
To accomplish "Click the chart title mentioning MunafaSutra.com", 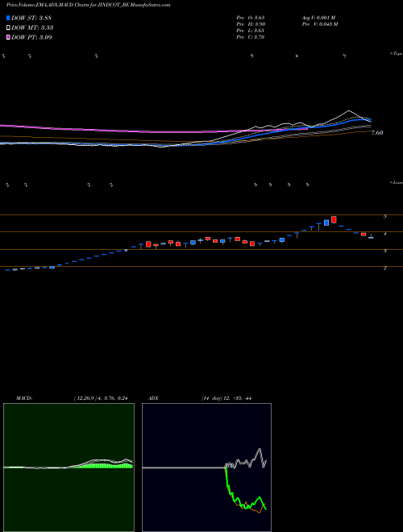I will click(89, 5).
